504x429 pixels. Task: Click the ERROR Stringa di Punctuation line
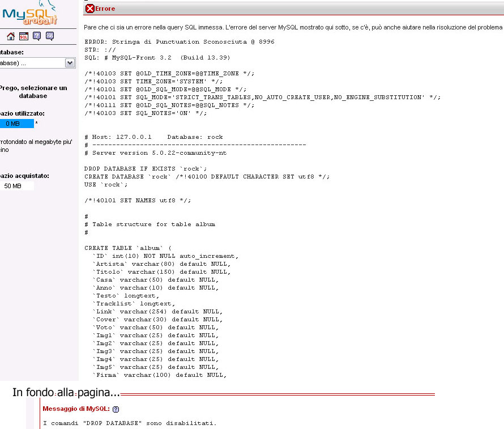180,42
